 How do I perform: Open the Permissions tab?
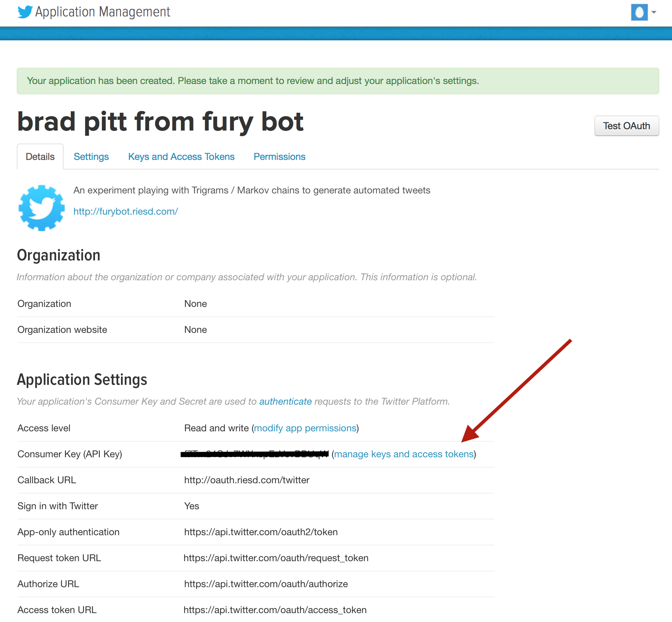pos(279,156)
